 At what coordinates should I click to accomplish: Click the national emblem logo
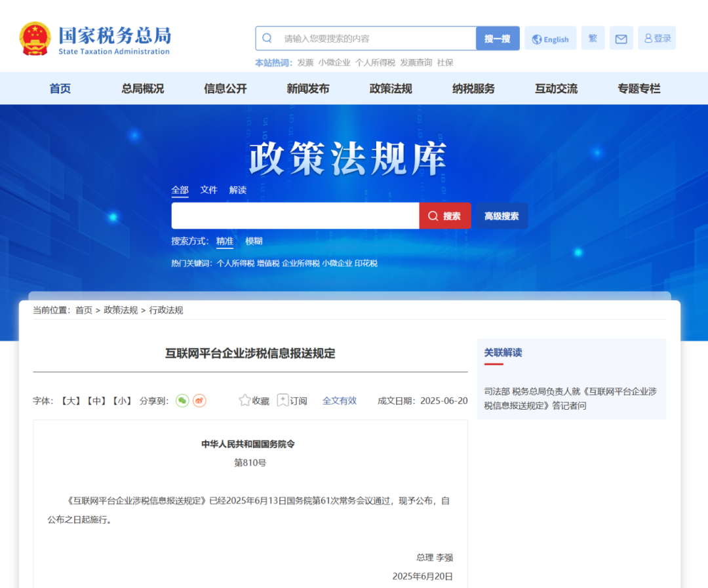coord(35,39)
